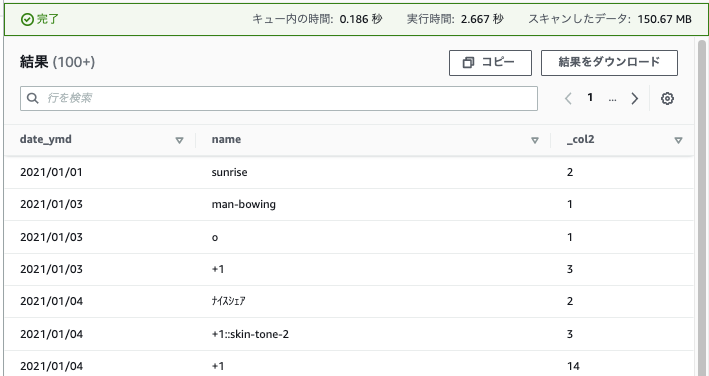Image resolution: width=709 pixels, height=376 pixels.
Task: Select the +1::skin-tone-2 name cell
Action: point(250,334)
